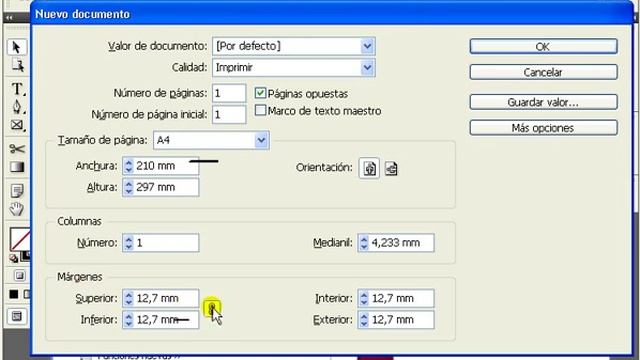The image size is (640, 360).
Task: Click the Número de páginas field
Action: (229, 93)
